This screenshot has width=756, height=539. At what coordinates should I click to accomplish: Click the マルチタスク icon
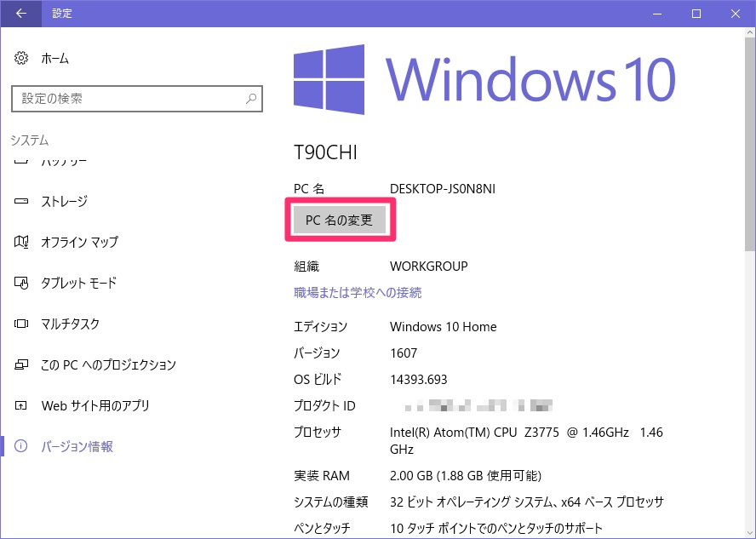20,324
